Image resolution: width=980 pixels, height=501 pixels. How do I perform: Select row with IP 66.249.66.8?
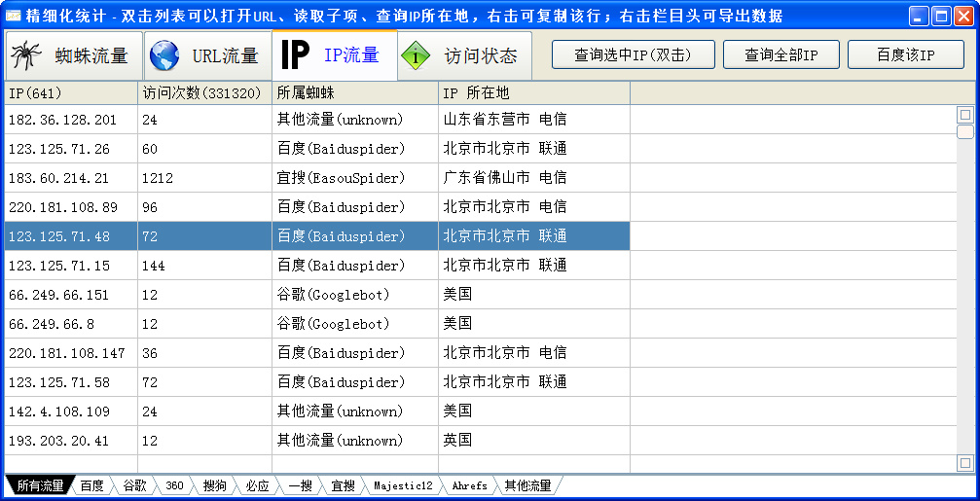(x=317, y=324)
